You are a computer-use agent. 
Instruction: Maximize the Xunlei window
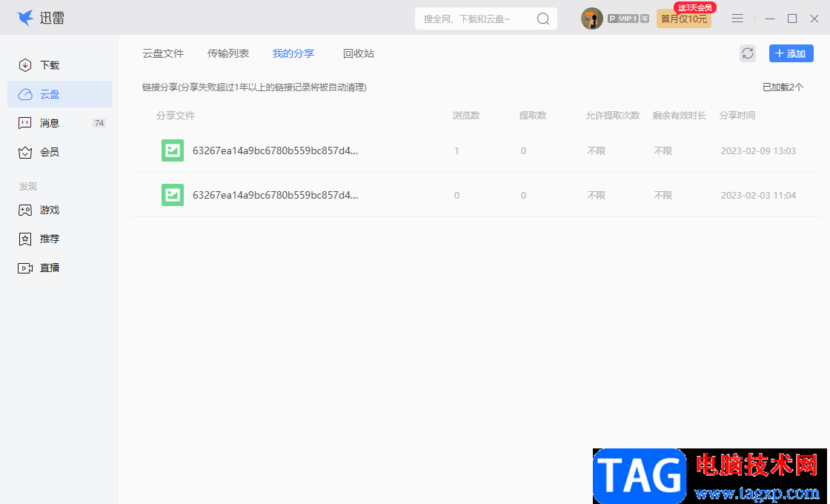pyautogui.click(x=792, y=19)
